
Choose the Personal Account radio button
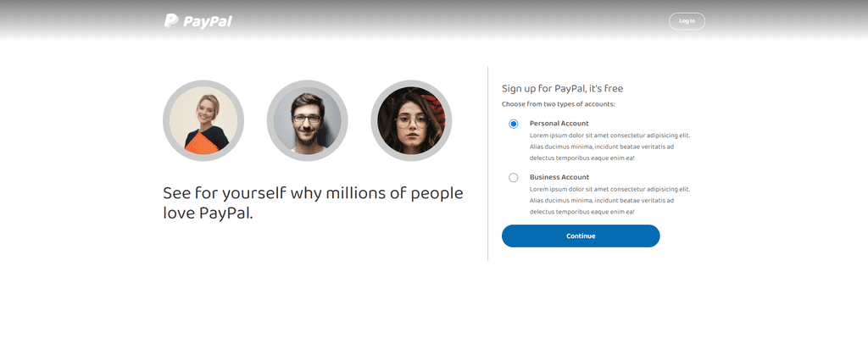(x=513, y=124)
